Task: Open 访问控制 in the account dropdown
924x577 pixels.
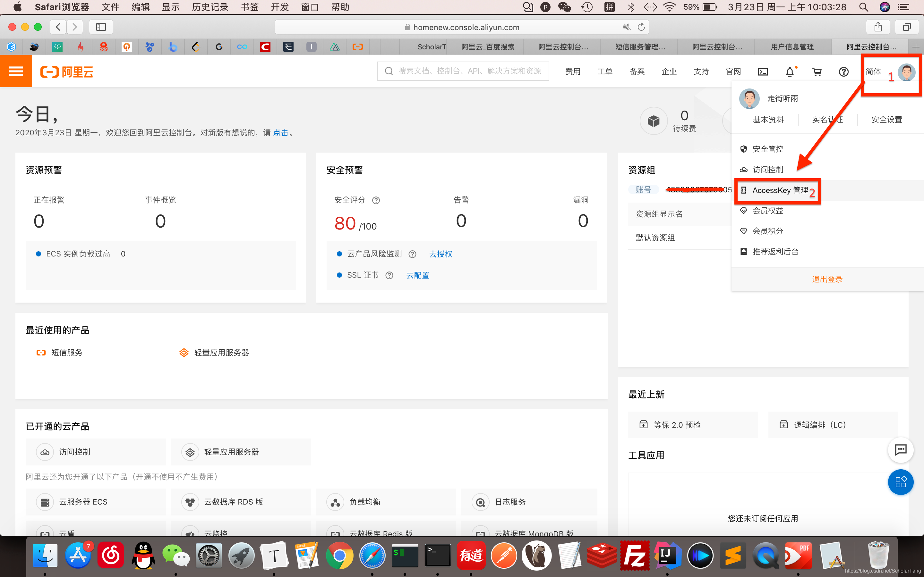Action: click(767, 170)
